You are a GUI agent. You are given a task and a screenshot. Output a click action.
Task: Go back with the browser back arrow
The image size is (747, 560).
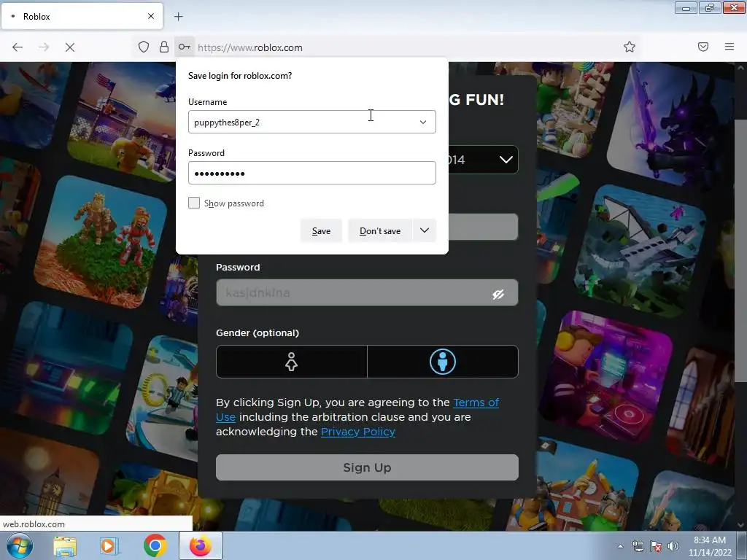tap(18, 47)
